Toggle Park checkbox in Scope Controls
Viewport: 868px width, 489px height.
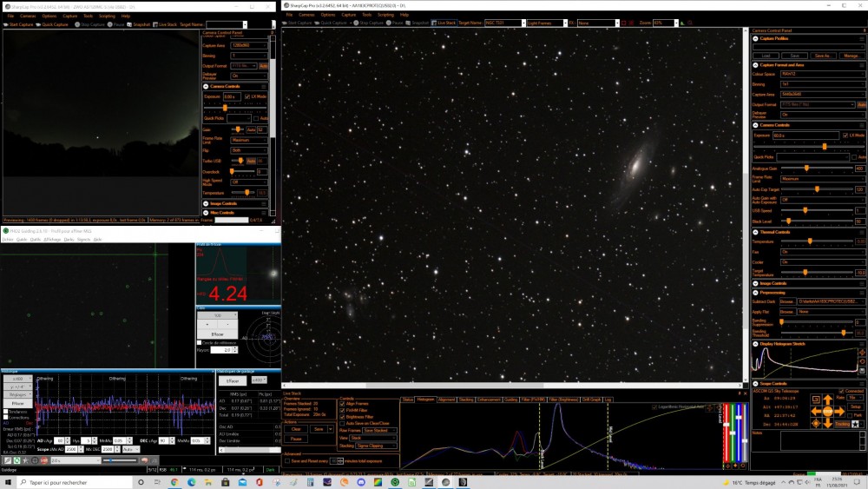click(850, 415)
